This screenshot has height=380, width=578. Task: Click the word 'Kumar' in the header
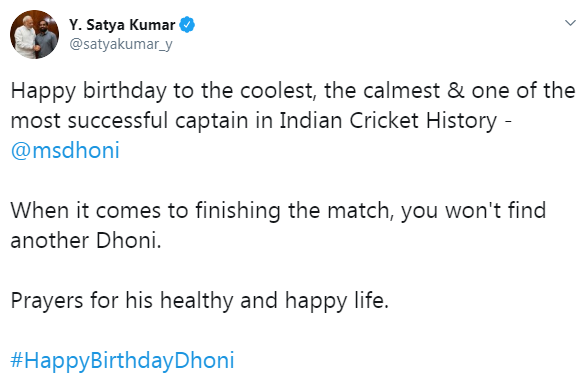click(152, 25)
